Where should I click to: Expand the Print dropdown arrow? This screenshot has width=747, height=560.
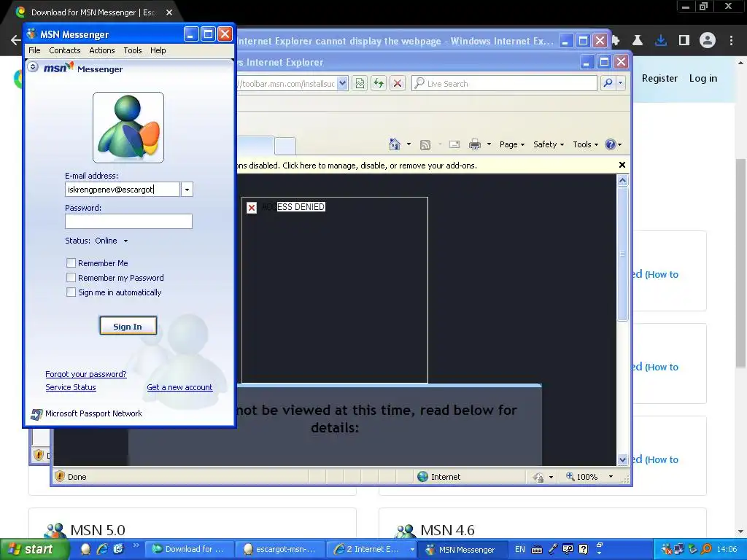[489, 144]
